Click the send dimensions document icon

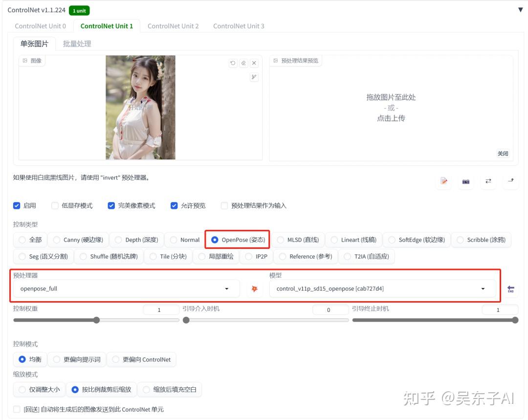443,181
